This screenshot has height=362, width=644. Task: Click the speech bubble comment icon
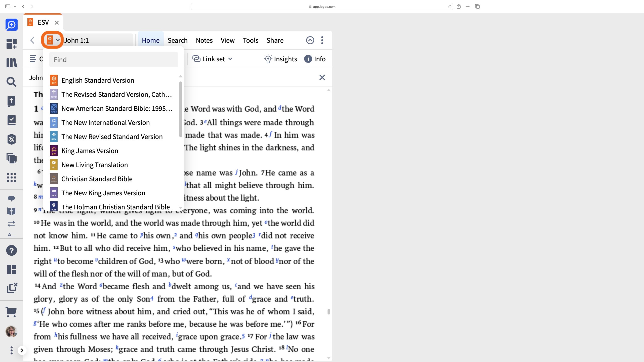tap(11, 199)
